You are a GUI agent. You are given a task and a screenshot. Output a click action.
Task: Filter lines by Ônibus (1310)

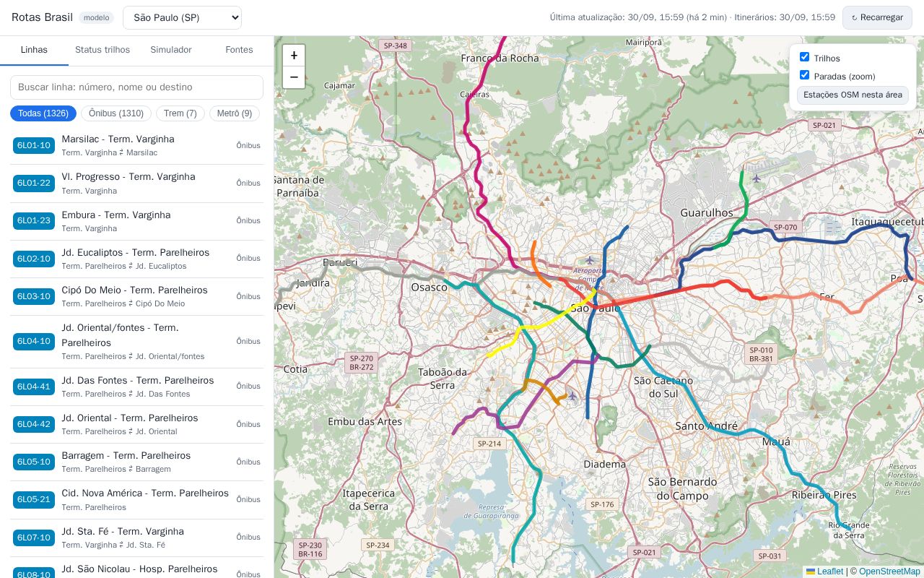point(116,113)
